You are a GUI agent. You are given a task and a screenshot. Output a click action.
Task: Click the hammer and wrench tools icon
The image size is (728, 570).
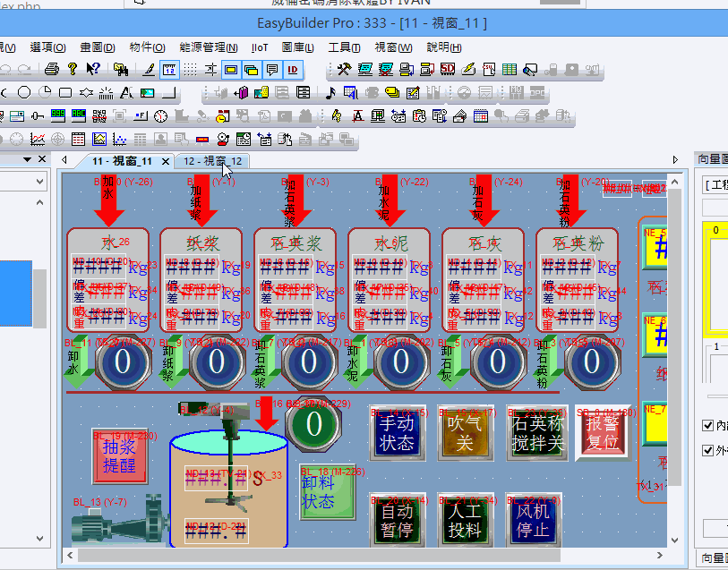[x=344, y=69]
